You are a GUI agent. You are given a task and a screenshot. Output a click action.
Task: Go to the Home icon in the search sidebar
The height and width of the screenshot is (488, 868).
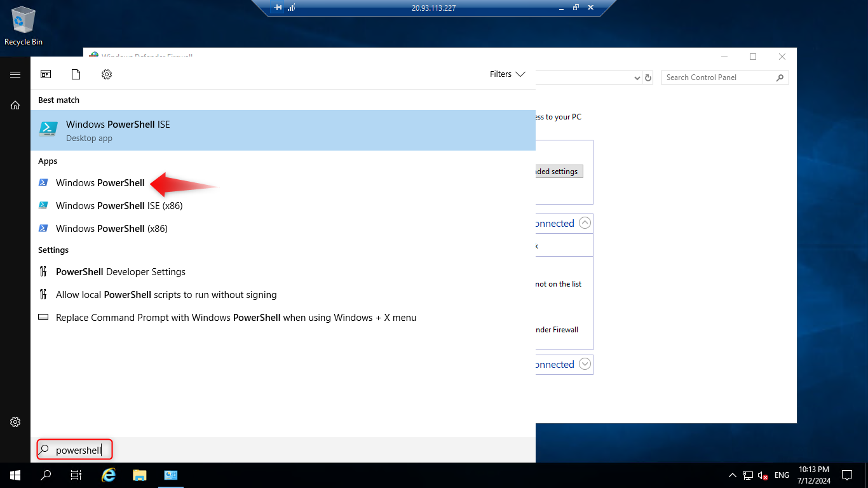pyautogui.click(x=15, y=105)
